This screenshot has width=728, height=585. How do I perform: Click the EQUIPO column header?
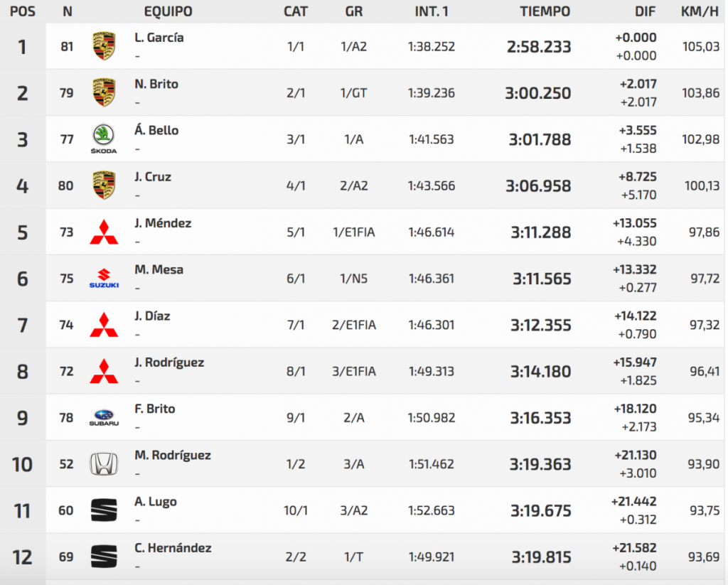pyautogui.click(x=168, y=11)
